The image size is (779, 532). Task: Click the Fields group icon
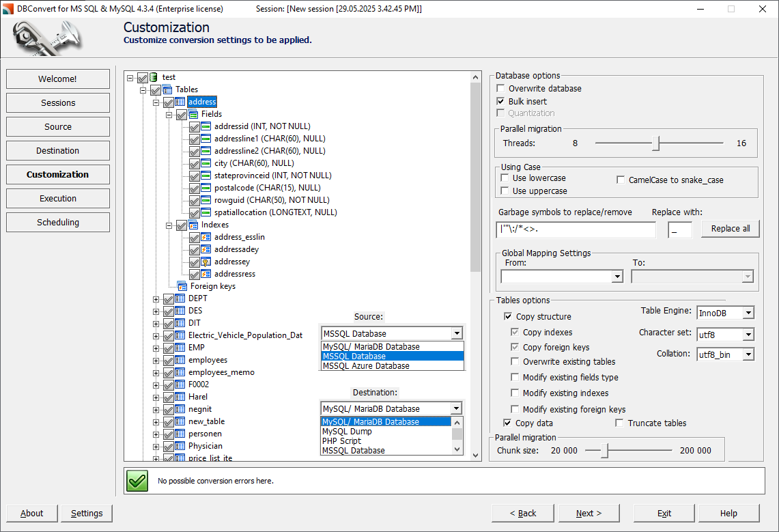[193, 114]
